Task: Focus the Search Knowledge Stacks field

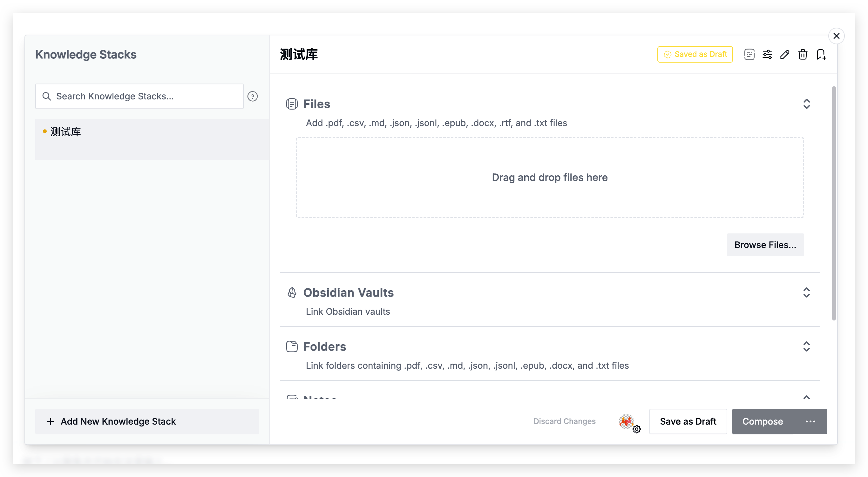Action: click(139, 96)
